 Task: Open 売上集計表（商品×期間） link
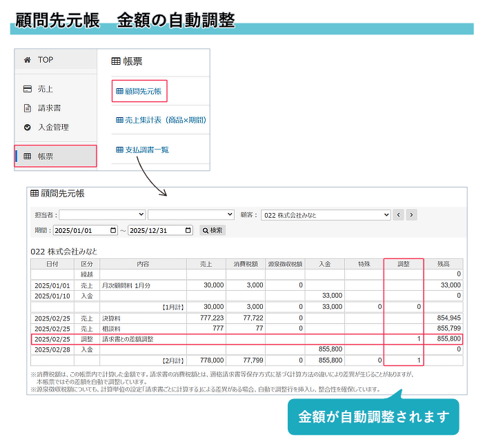click(x=161, y=120)
